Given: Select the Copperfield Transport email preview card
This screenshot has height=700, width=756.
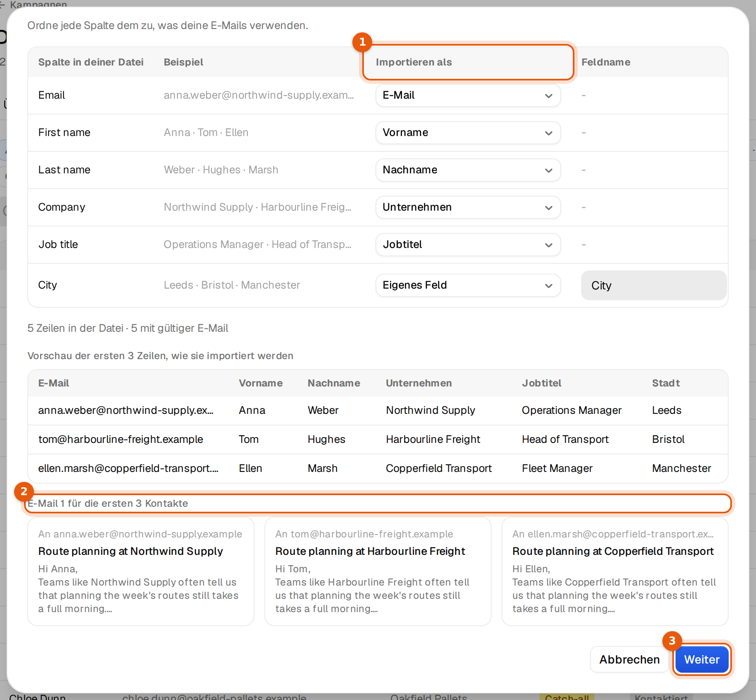Looking at the screenshot, I should coord(615,571).
